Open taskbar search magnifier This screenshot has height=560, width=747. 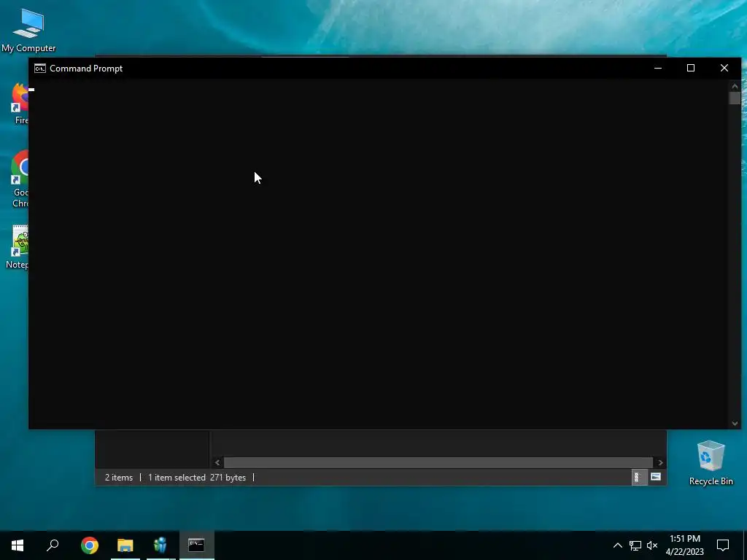click(53, 545)
